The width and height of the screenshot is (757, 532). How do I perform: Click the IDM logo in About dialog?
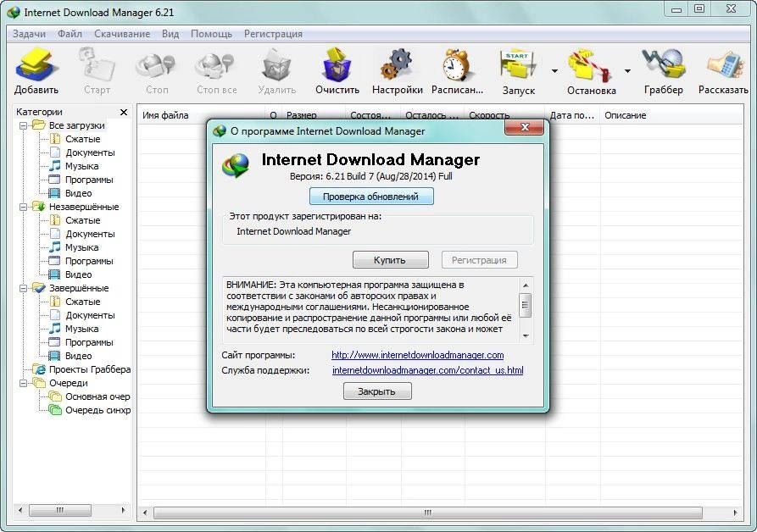coord(236,165)
